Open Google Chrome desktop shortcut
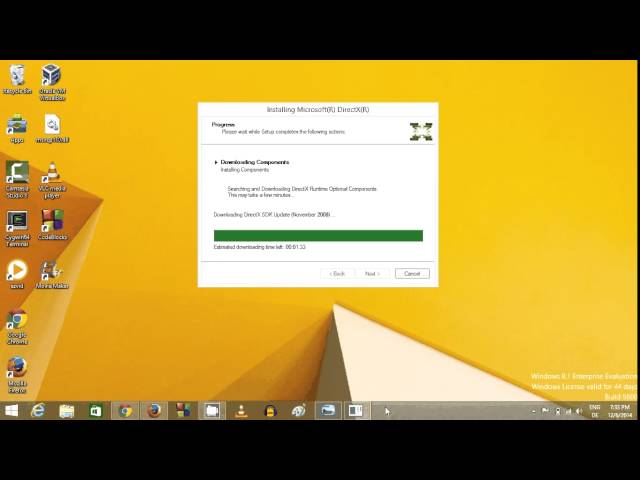 [17, 327]
